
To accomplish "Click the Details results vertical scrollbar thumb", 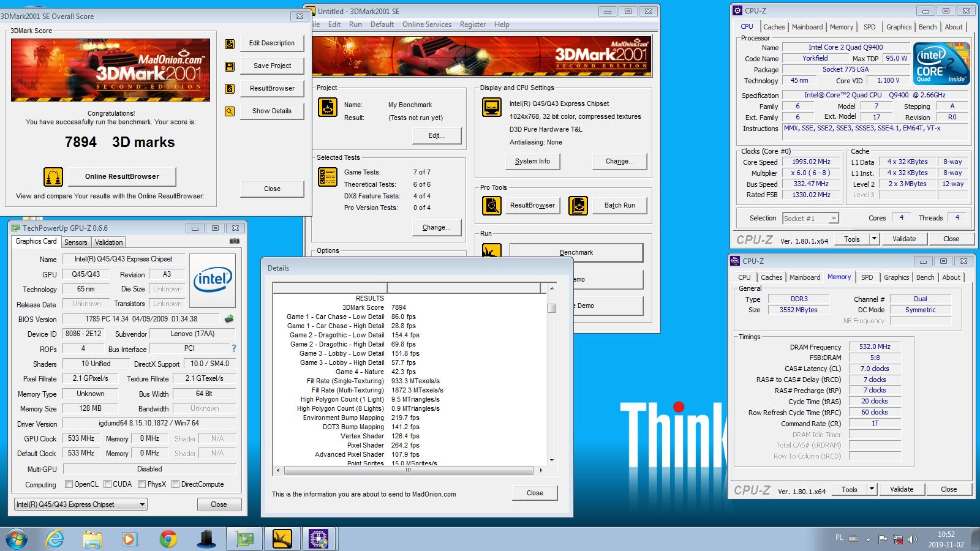I will tap(551, 308).
